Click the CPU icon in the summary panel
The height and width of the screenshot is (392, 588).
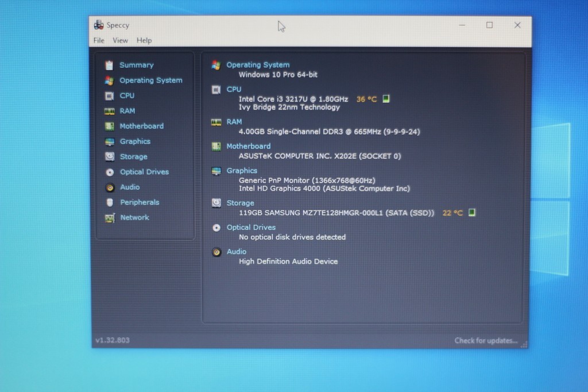[x=216, y=90]
